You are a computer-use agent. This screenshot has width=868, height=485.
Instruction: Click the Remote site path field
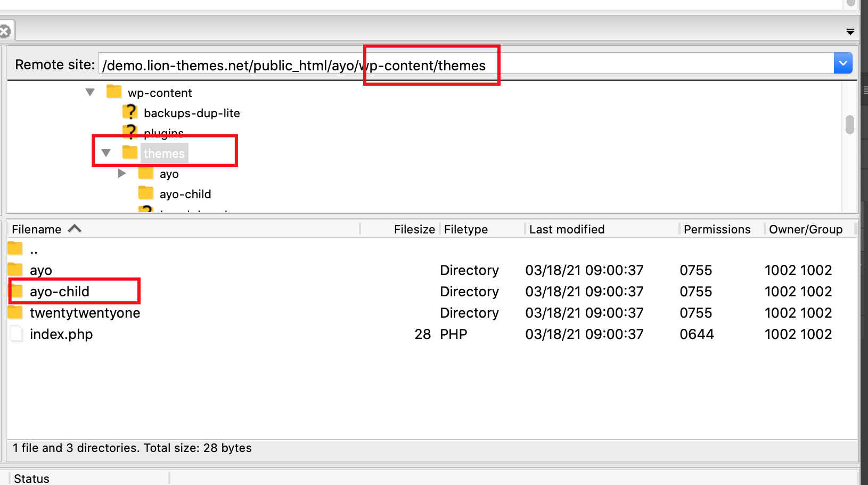[x=466, y=63]
